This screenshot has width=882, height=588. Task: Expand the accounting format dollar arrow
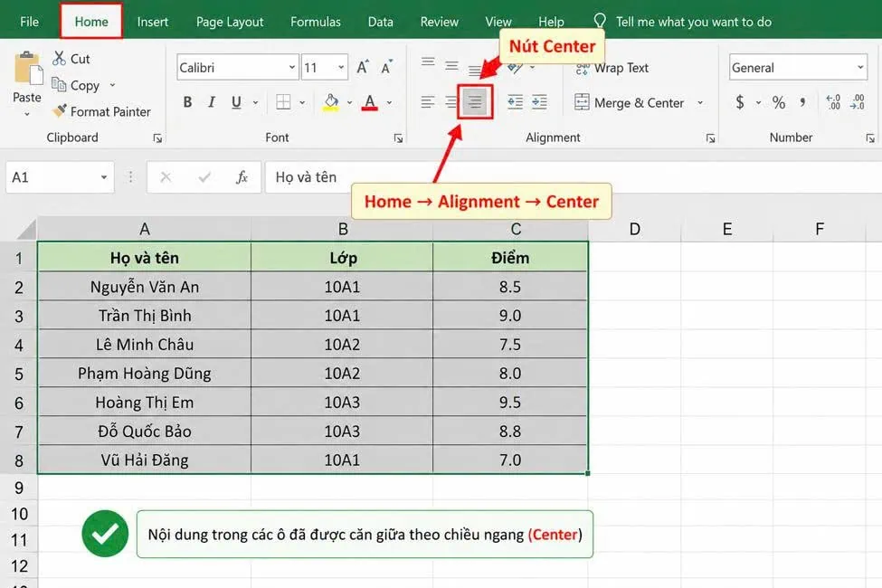pos(758,102)
